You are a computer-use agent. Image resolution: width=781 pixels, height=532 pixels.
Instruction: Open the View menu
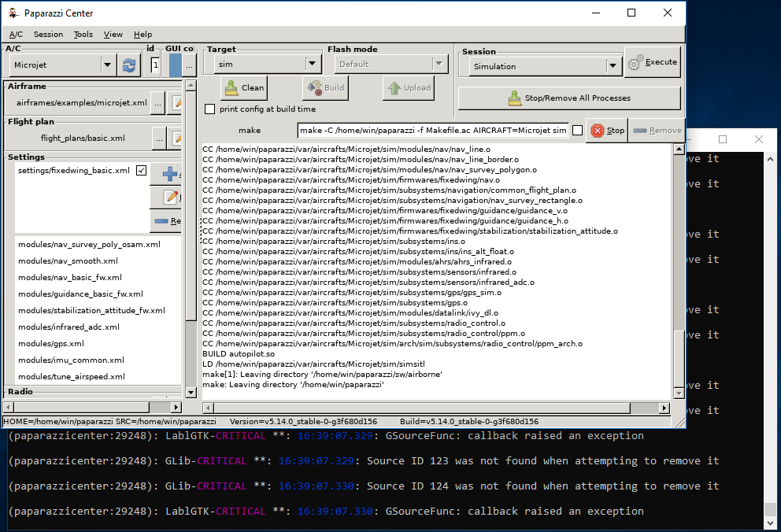tap(113, 35)
